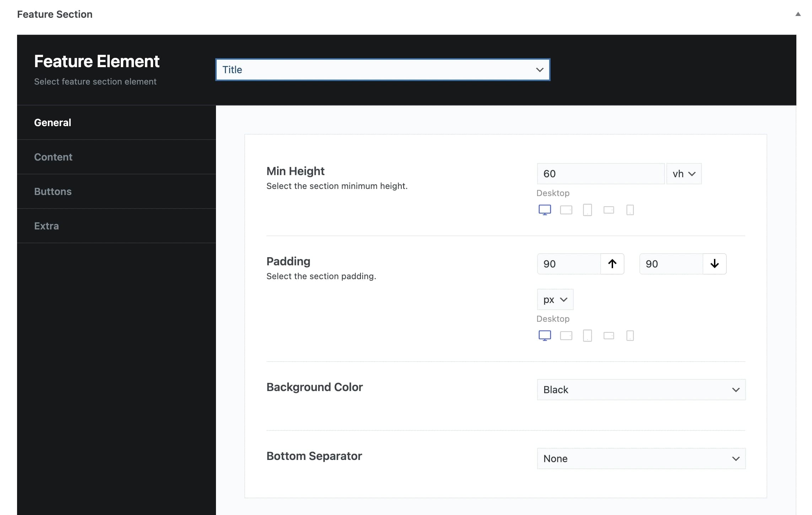Select Desktop device icon under Min Height
Screen dimensions: 812x515
545,210
